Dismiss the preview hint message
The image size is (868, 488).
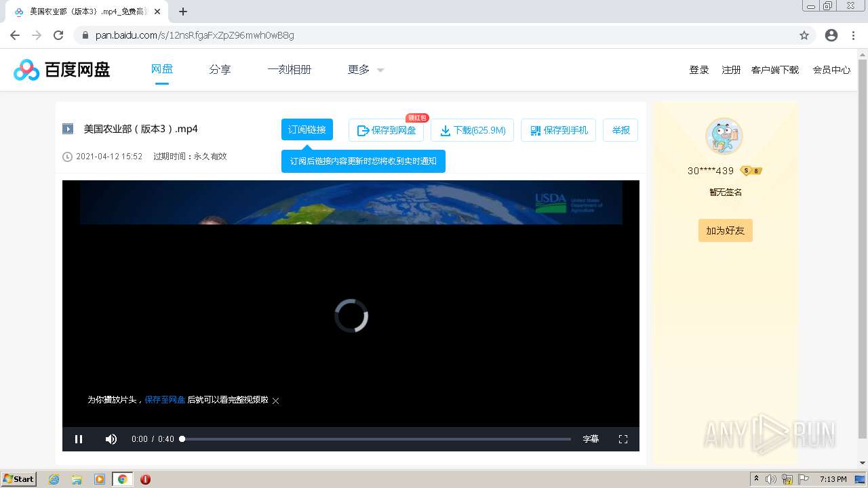coord(276,401)
